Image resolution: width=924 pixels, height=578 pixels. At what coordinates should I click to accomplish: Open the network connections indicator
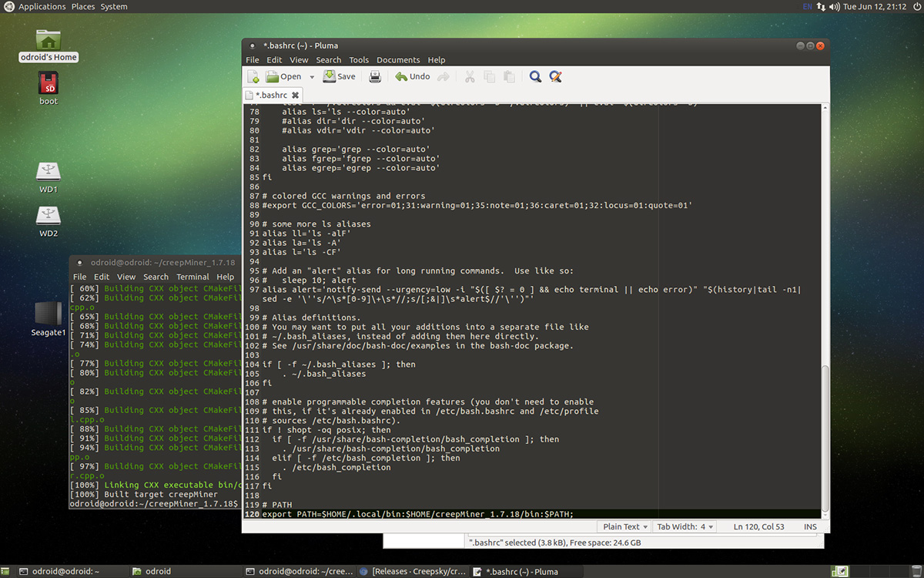[x=822, y=7]
